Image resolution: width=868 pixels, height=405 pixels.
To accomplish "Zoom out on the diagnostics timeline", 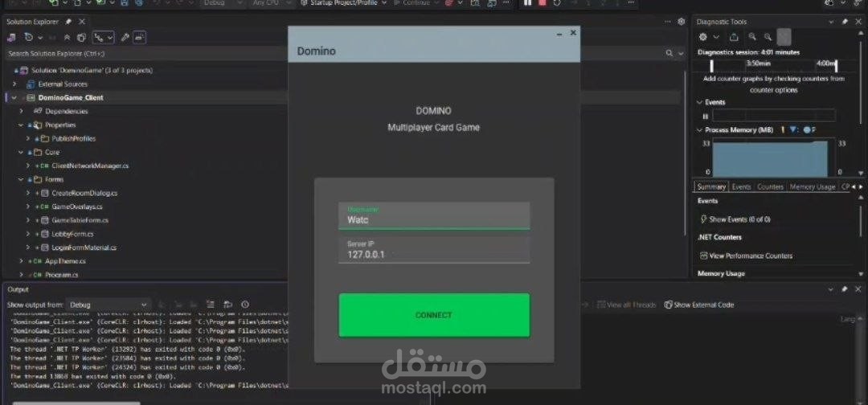I will [768, 37].
